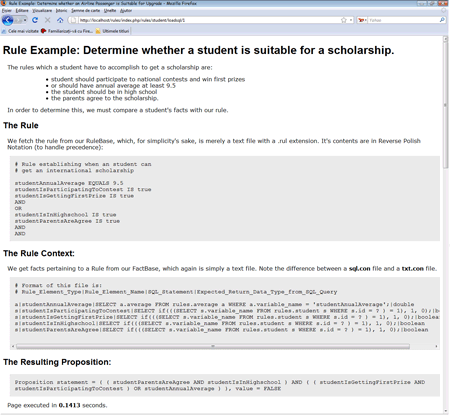Image resolution: width=450 pixels, height=415 pixels.
Task: Bookmark this page with the star icon
Action: pyautogui.click(x=343, y=20)
